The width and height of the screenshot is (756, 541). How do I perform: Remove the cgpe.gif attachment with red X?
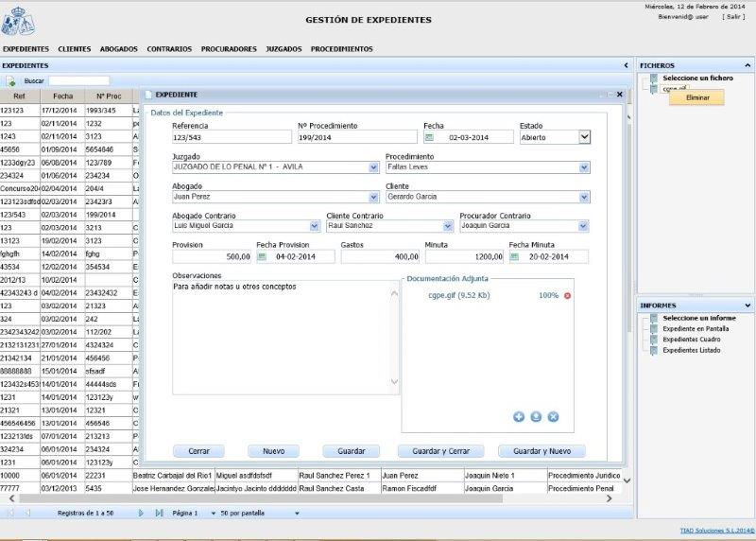(x=567, y=296)
